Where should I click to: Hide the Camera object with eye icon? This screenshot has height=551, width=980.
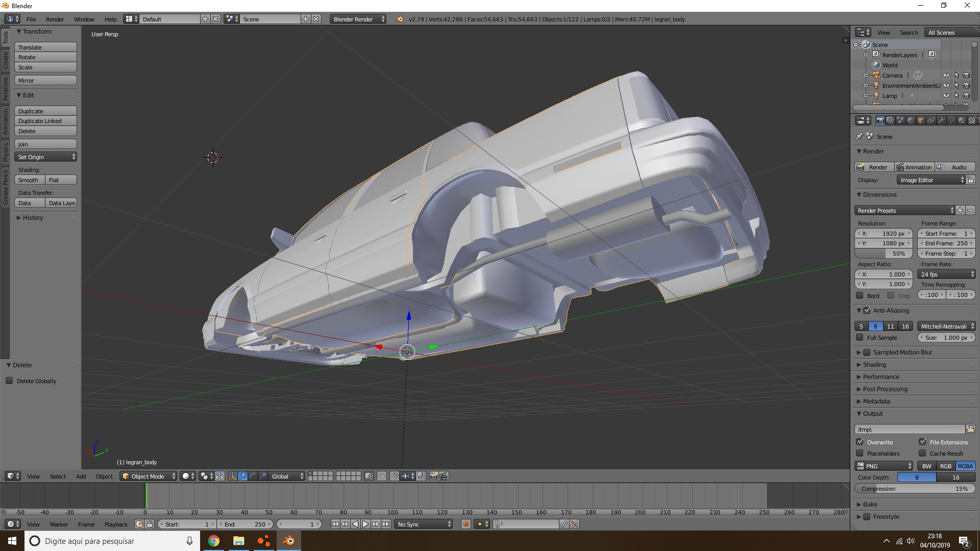click(946, 75)
